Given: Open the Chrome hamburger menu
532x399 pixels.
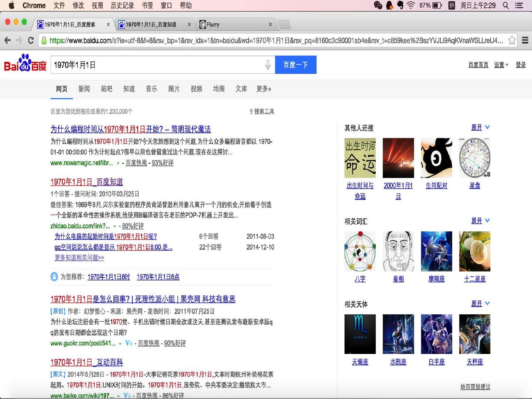Looking at the screenshot, I should pyautogui.click(x=525, y=40).
